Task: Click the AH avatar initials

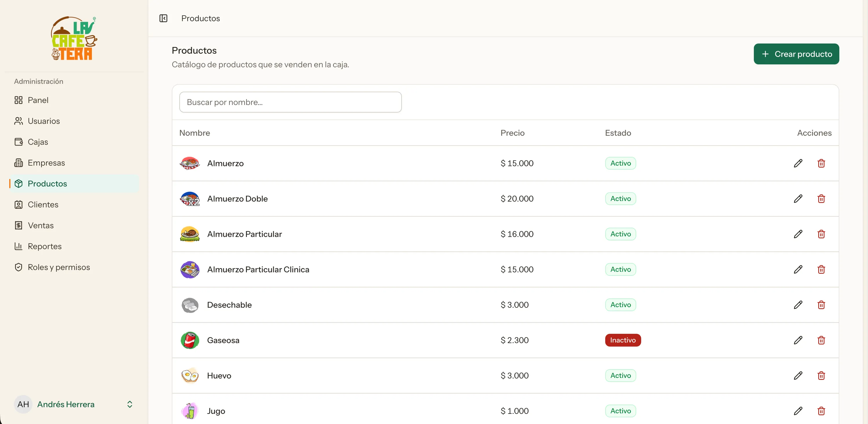Action: (23, 404)
